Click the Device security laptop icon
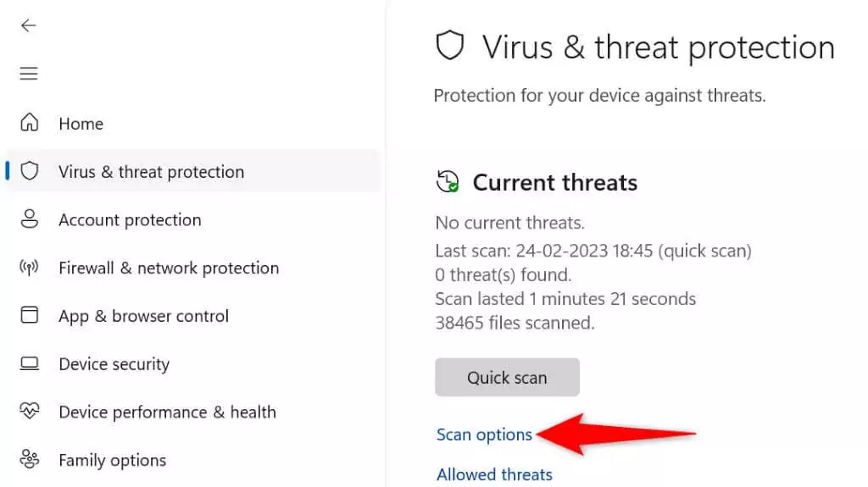Image resolution: width=868 pixels, height=487 pixels. coord(30,363)
